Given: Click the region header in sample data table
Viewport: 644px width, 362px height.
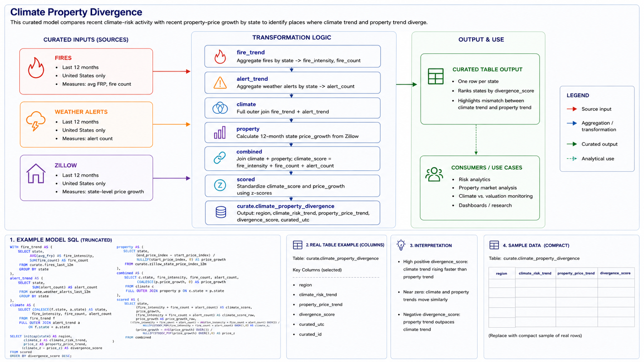Looking at the screenshot, I should [501, 274].
